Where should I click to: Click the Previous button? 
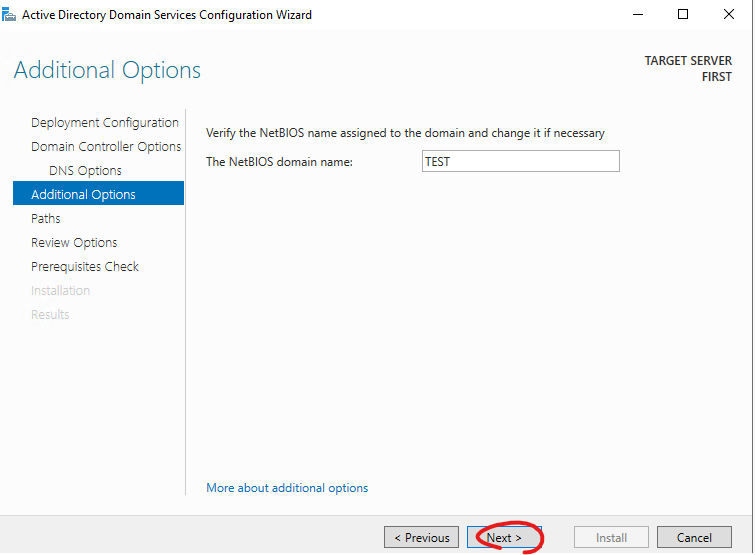click(x=421, y=537)
